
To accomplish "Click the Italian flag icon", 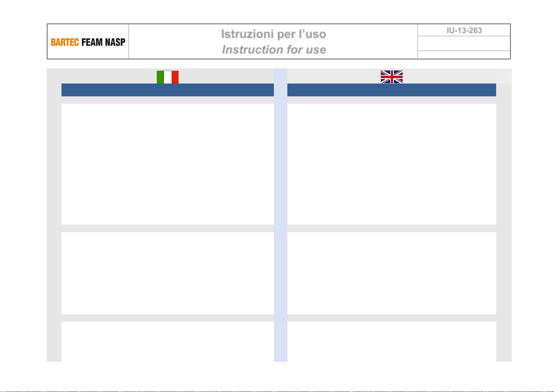I will [x=168, y=77].
